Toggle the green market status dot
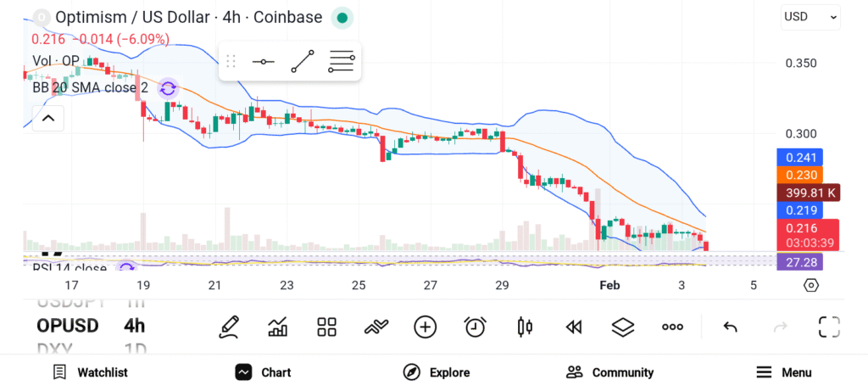This screenshot has width=868, height=391. click(342, 17)
